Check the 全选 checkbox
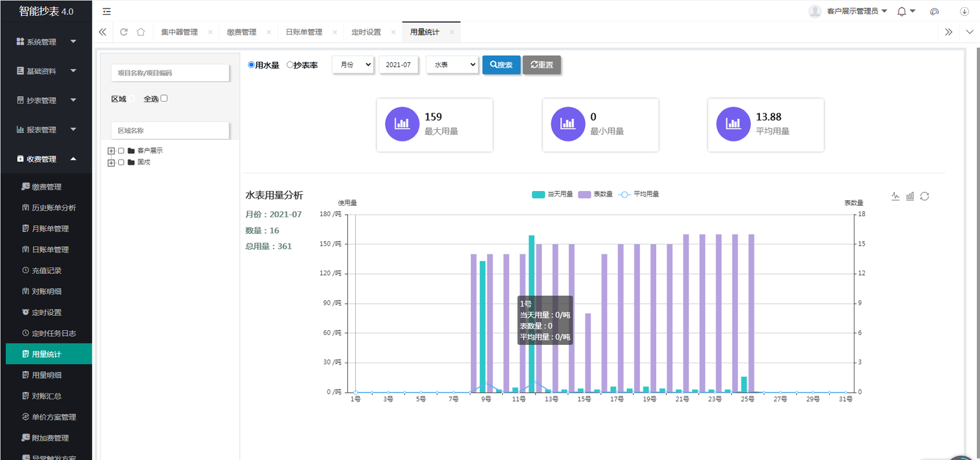Image resolution: width=980 pixels, height=460 pixels. click(x=164, y=98)
